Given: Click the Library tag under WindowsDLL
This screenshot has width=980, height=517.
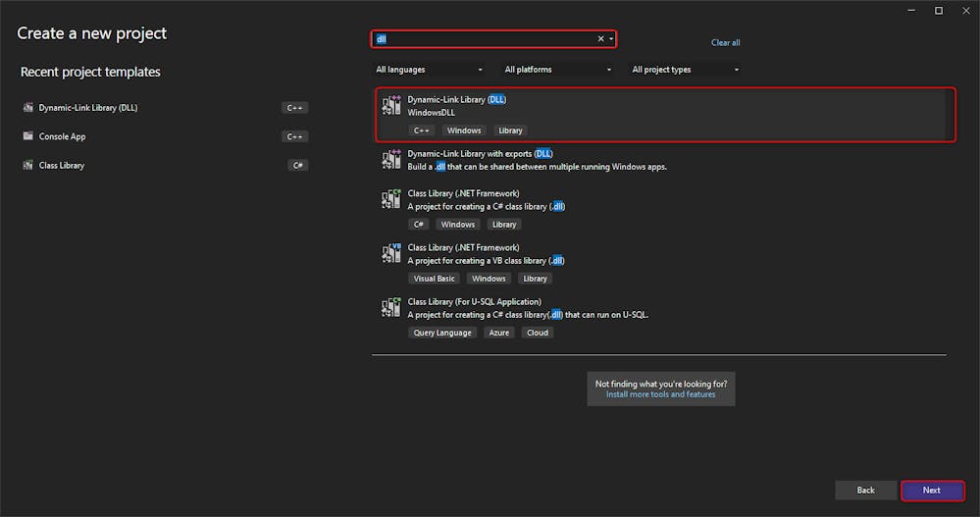Looking at the screenshot, I should pos(510,130).
